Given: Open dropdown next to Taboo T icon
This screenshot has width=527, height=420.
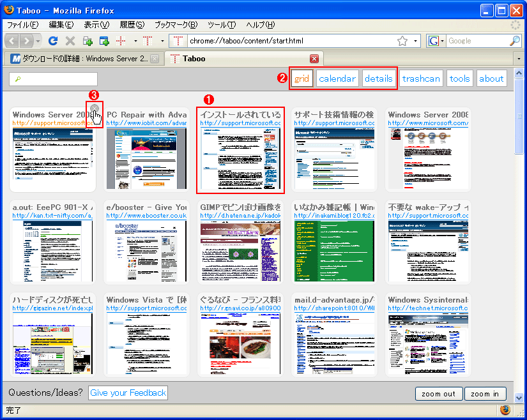Looking at the screenshot, I should (x=162, y=41).
